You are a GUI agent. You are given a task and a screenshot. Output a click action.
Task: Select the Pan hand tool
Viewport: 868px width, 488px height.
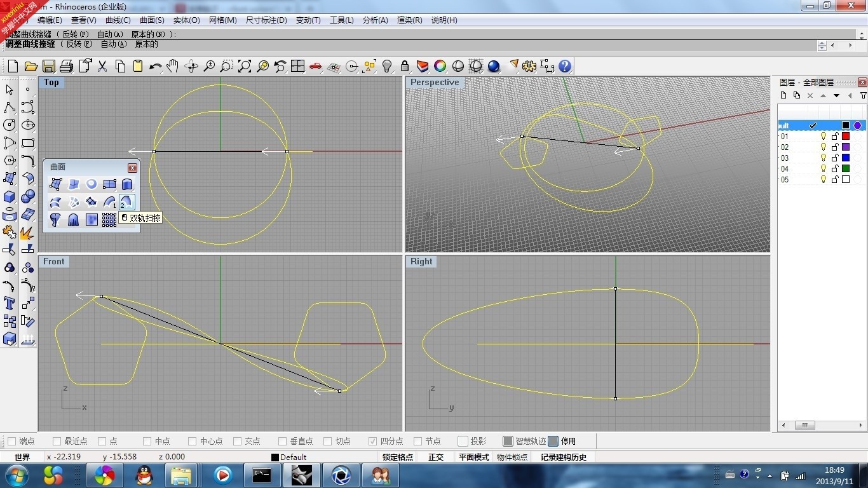tap(173, 66)
